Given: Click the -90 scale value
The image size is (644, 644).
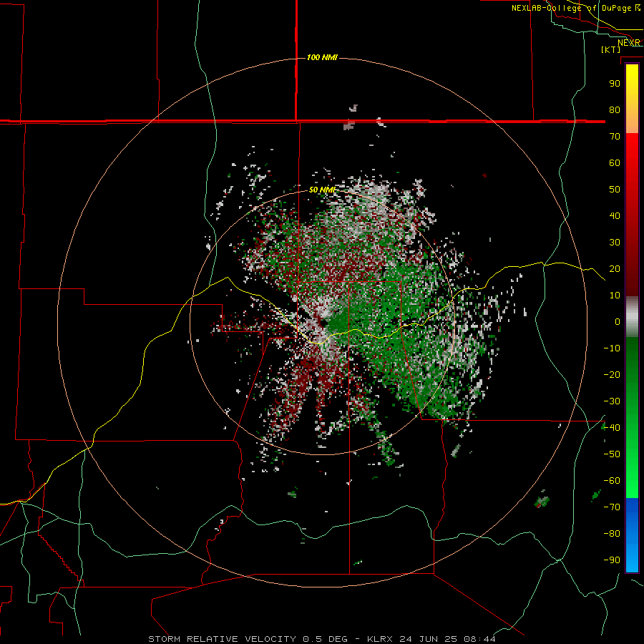Looking at the screenshot, I should (x=612, y=560).
